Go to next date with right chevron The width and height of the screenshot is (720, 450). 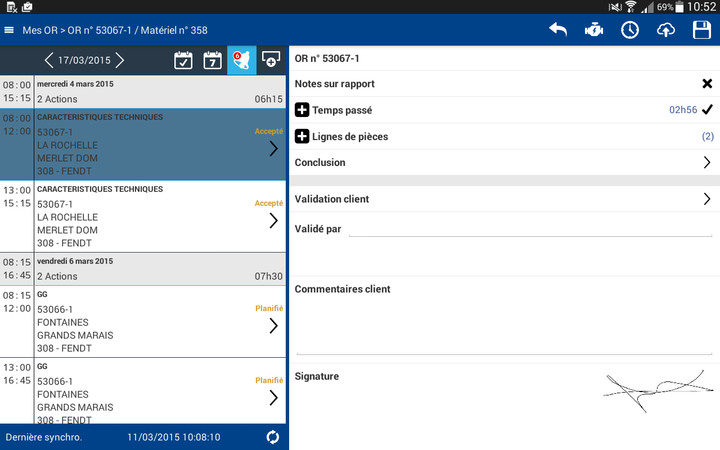point(120,60)
